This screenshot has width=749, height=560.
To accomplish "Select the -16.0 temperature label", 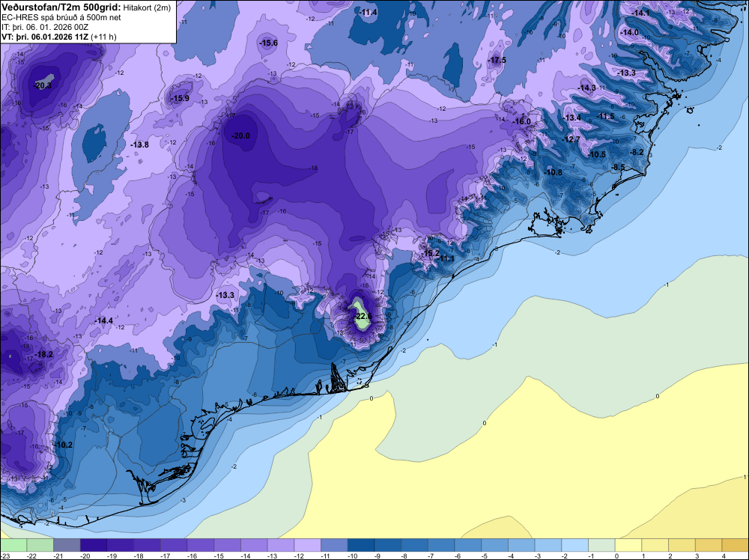I will pyautogui.click(x=522, y=122).
